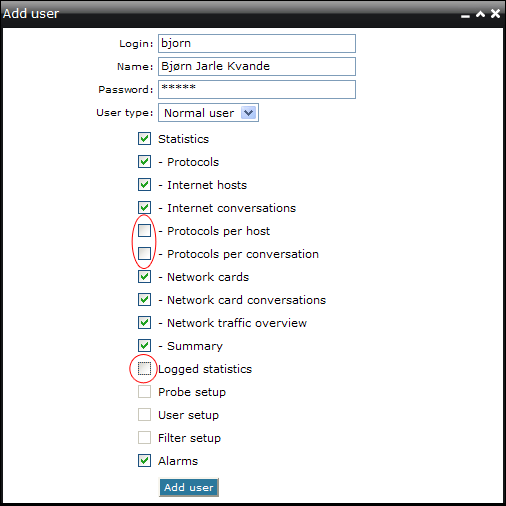Close the Add user dialog

click(x=495, y=14)
